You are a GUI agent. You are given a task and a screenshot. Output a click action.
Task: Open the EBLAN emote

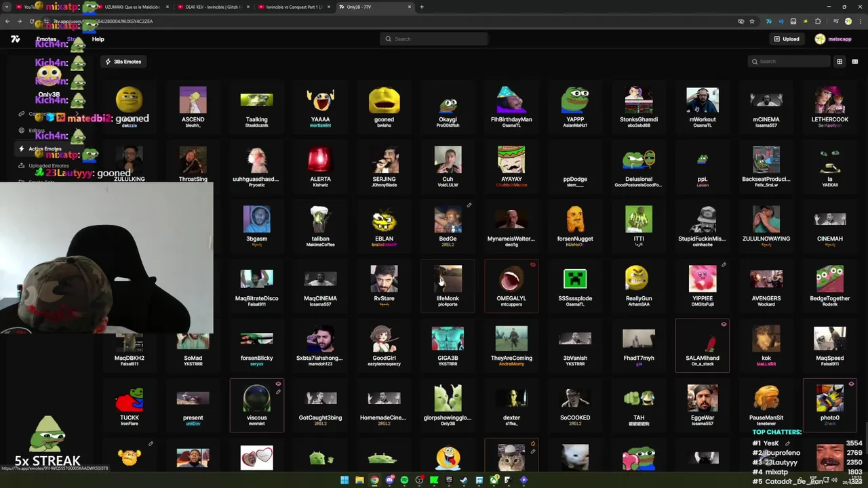pos(384,226)
